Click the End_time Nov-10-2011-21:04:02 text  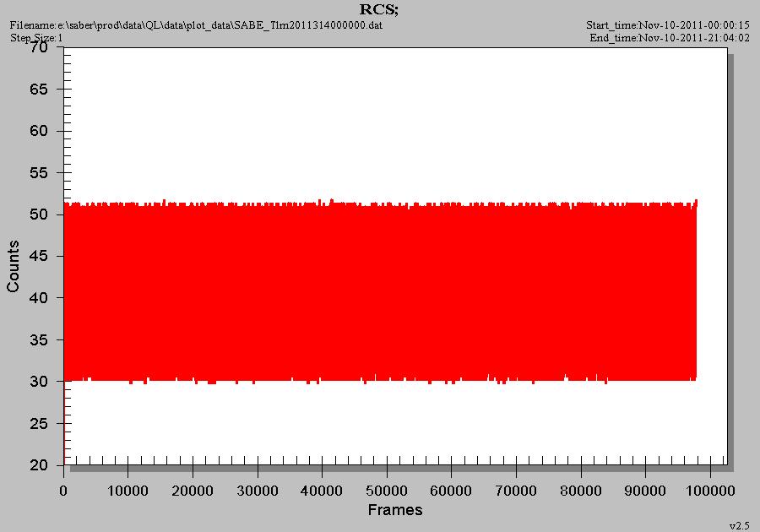(x=670, y=38)
